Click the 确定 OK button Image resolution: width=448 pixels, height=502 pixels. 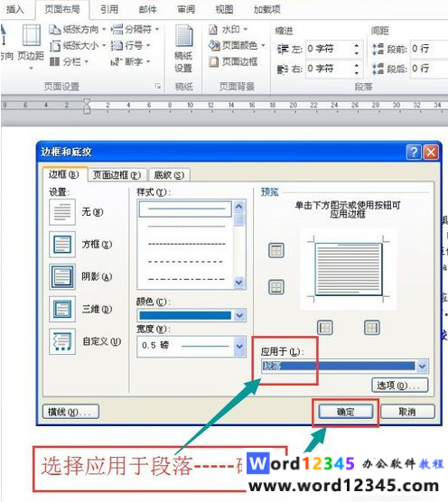coord(346,412)
